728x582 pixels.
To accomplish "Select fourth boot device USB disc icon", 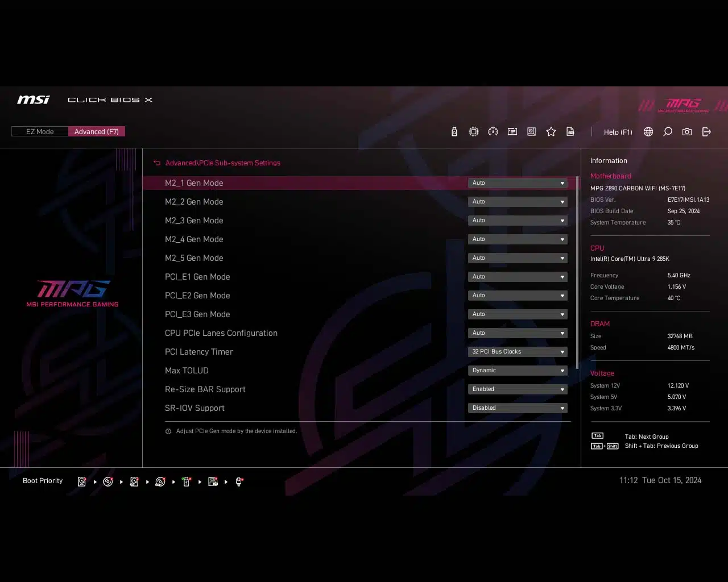I will 160,481.
